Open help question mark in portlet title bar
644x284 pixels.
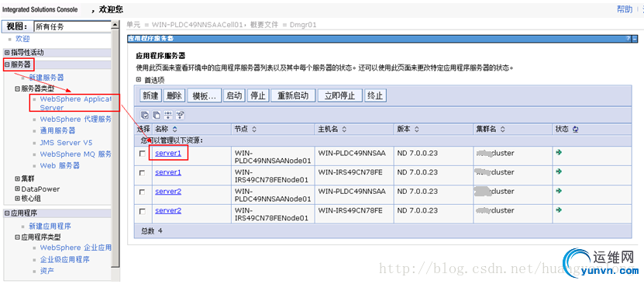[x=628, y=38]
